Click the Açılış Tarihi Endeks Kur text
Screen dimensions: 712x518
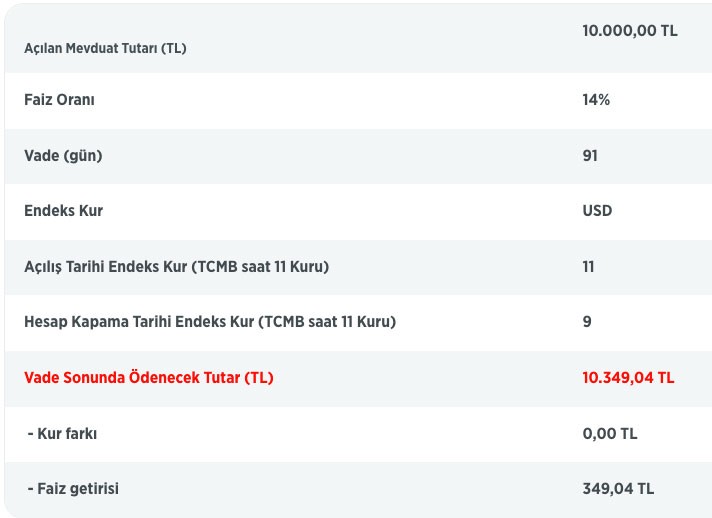coord(110,267)
